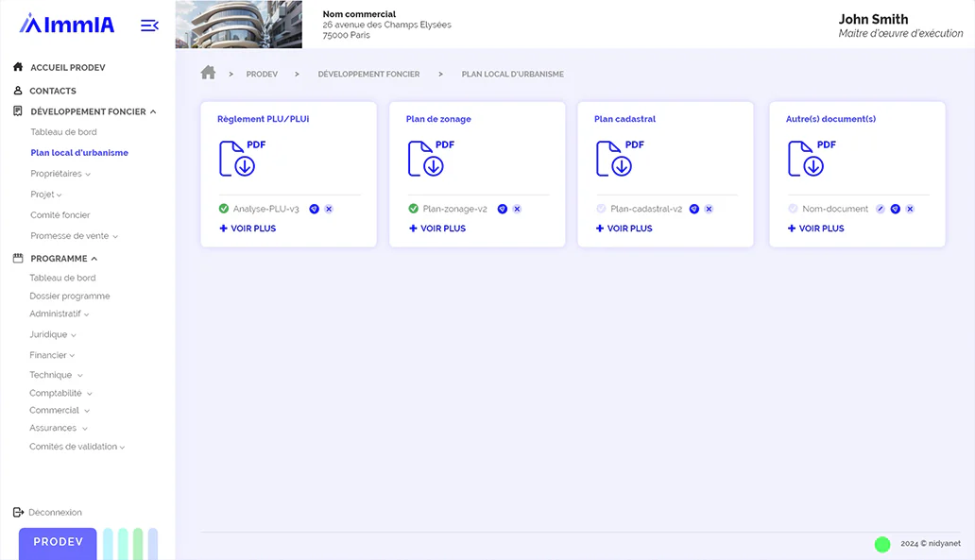Image resolution: width=975 pixels, height=560 pixels.
Task: Open the Plan-zonage-v2 document name
Action: tap(455, 209)
